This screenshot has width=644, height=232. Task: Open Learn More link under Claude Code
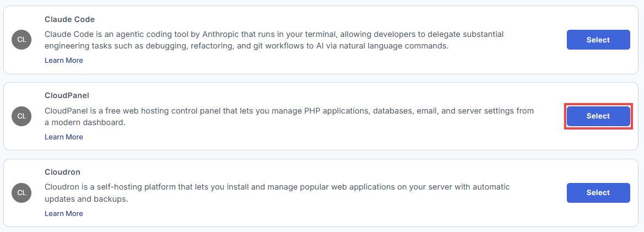tap(63, 61)
